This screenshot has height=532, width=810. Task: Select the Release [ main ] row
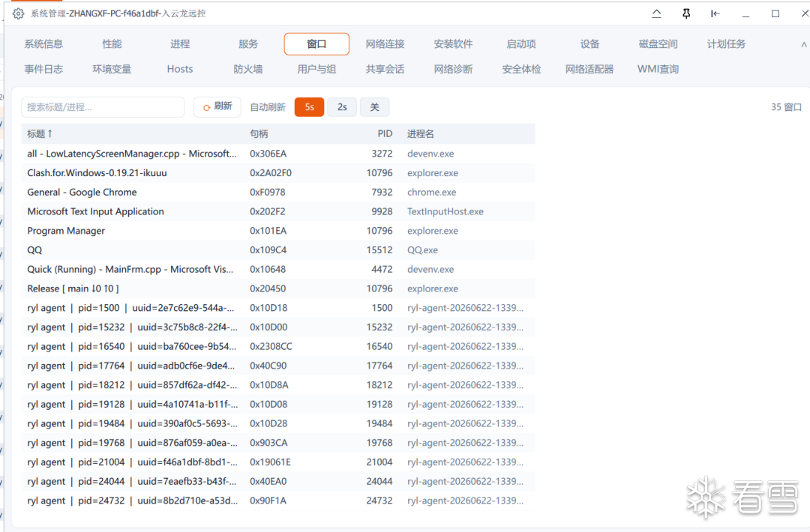[x=278, y=288]
